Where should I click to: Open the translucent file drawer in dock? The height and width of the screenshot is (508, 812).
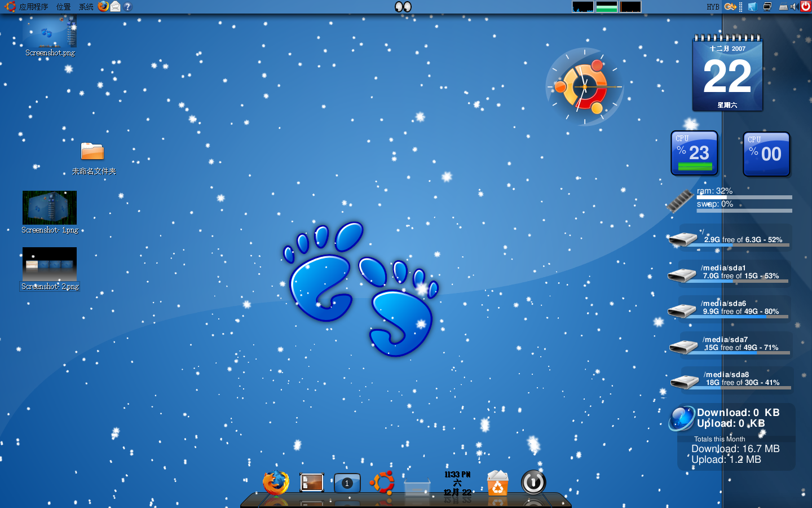pyautogui.click(x=417, y=487)
